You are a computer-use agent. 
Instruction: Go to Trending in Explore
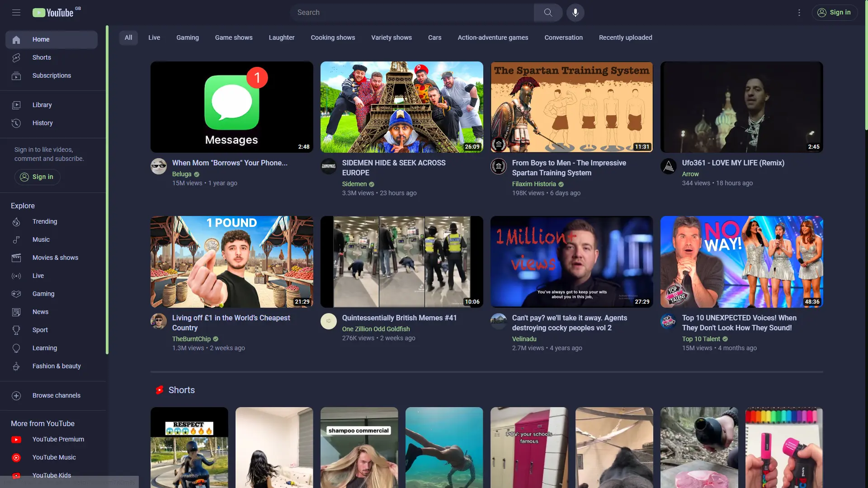[x=45, y=221]
